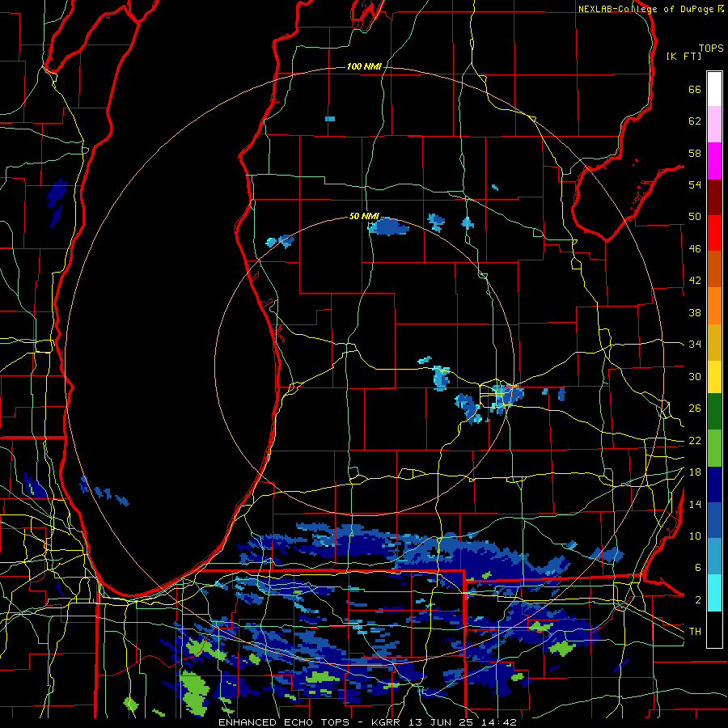Click the '58' legend label
This screenshot has width=728, height=728.
coord(695,153)
